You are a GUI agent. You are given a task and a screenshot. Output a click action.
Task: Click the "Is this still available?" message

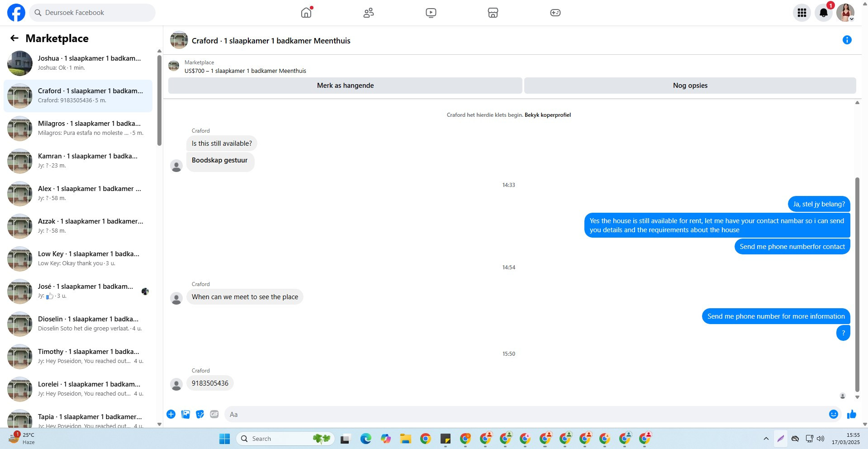[222, 143]
